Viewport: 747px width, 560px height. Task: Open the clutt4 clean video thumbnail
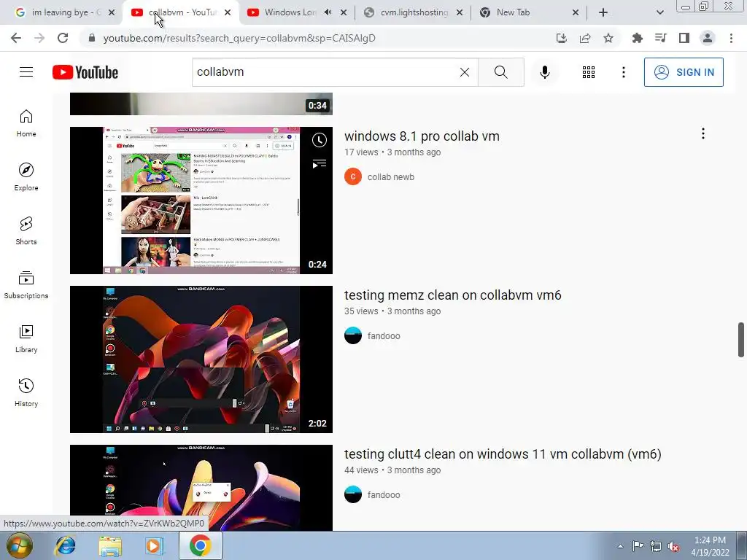point(201,488)
